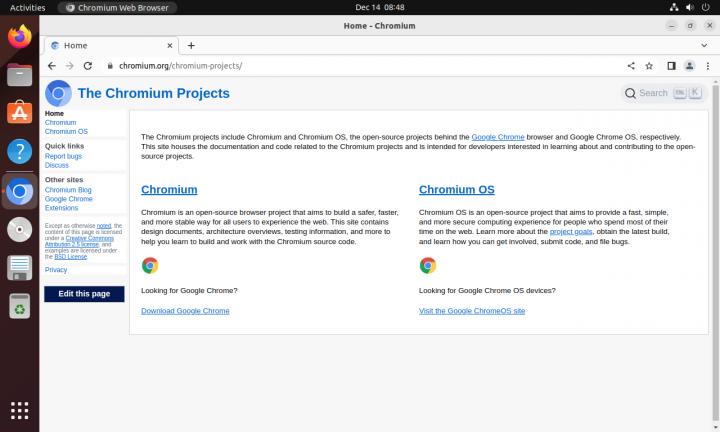Open the Activities overview

[x=28, y=7]
